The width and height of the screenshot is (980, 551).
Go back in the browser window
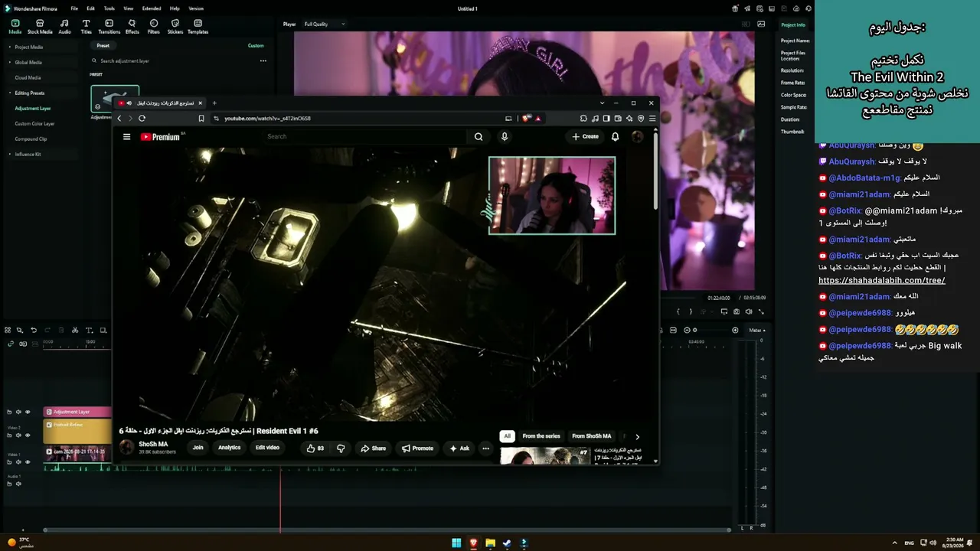point(119,119)
